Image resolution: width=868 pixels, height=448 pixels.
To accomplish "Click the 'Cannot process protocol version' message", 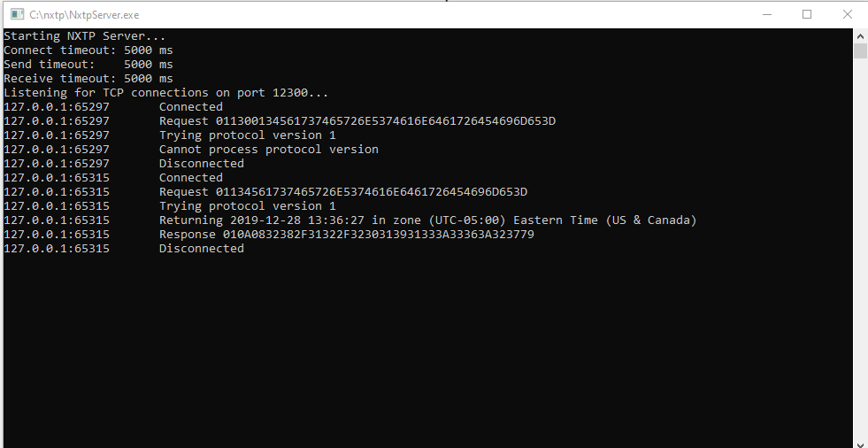I will (269, 150).
